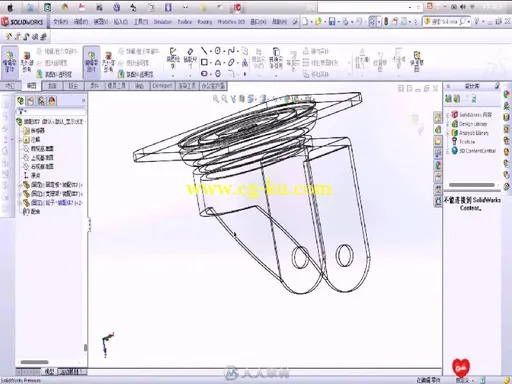
Task: Open the Routing menu
Action: pyautogui.click(x=205, y=22)
